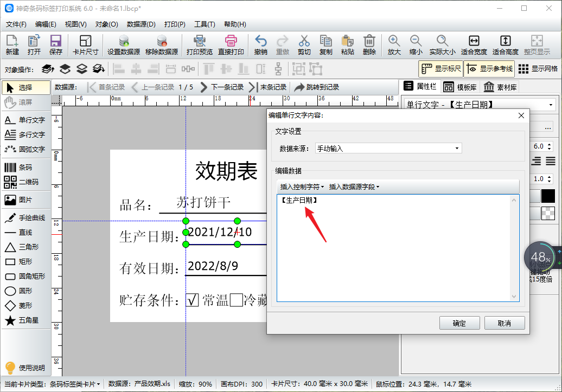Activate the 选择 selection mode
The image size is (562, 392).
(x=26, y=87)
